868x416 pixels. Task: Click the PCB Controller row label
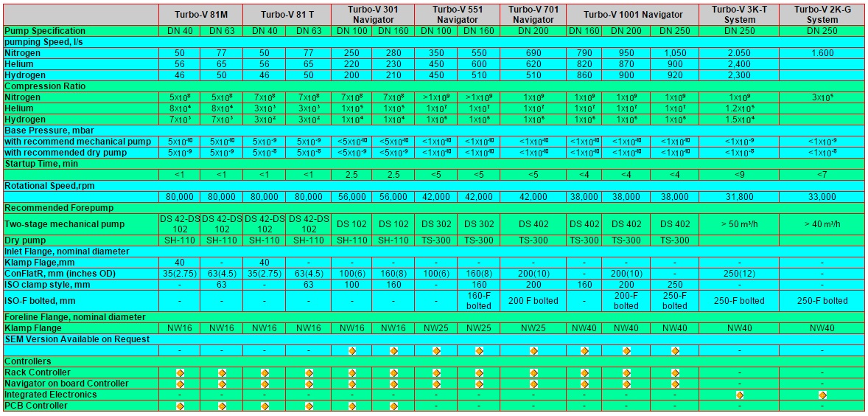coord(36,406)
